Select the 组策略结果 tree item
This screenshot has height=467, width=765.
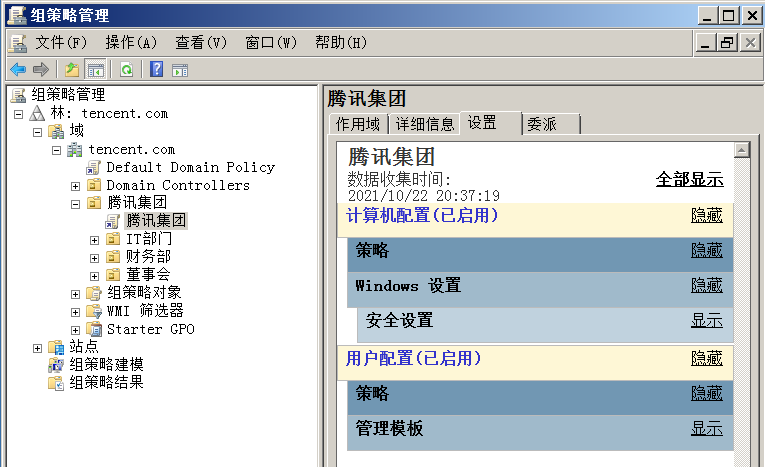(106, 383)
